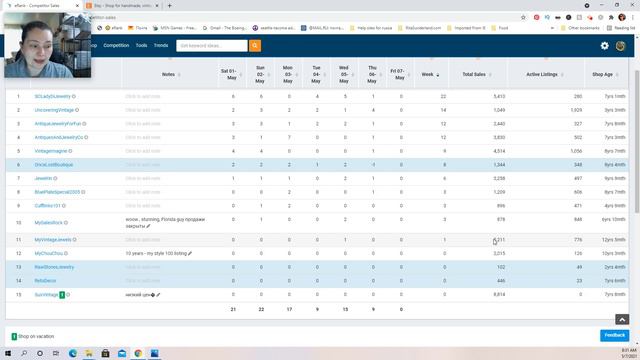640x360 pixels.
Task: Click the browser address bar
Action: point(302,17)
